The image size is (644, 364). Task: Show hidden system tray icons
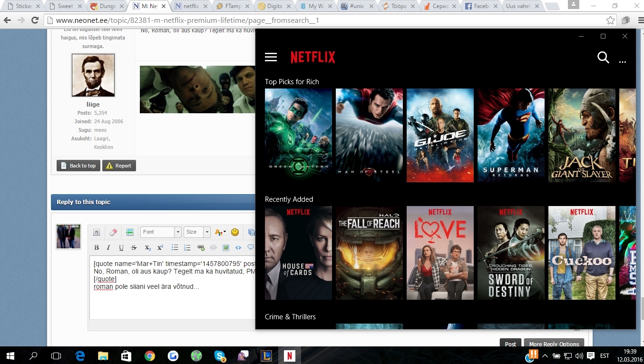[x=545, y=356]
